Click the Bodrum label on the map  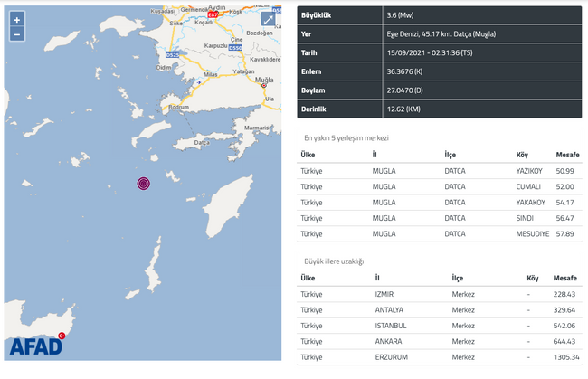[x=177, y=108]
